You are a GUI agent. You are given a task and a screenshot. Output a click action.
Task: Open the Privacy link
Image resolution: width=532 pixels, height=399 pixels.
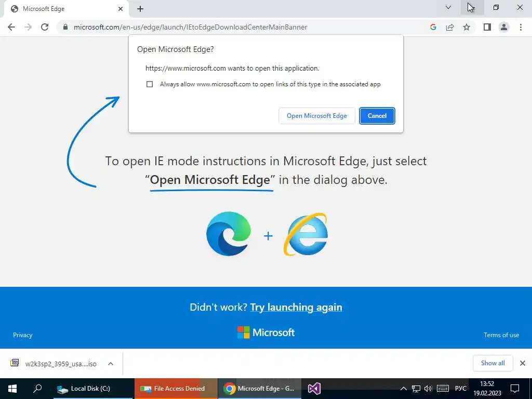[x=23, y=335]
